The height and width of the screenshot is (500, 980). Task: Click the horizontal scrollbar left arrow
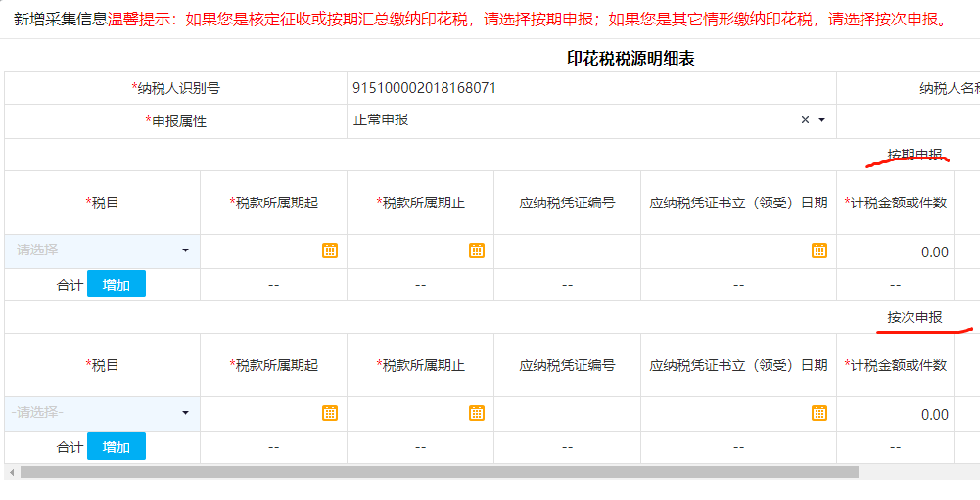click(x=11, y=472)
